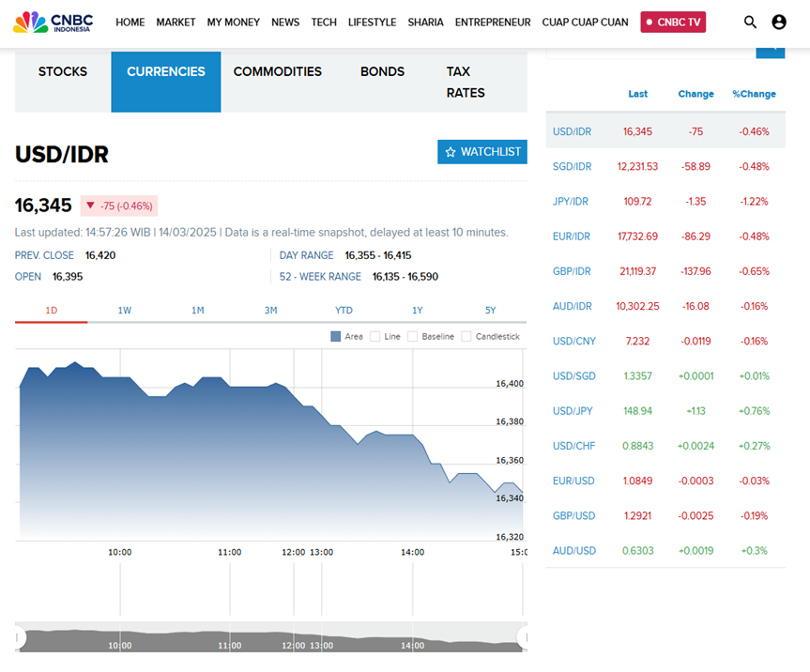
Task: Enable the Baseline chart option
Action: tap(413, 336)
